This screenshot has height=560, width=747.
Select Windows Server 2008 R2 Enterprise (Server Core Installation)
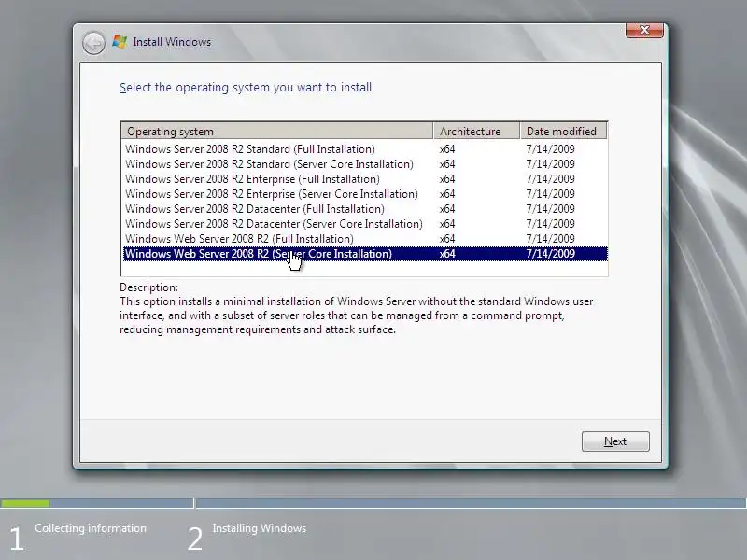pos(365,194)
